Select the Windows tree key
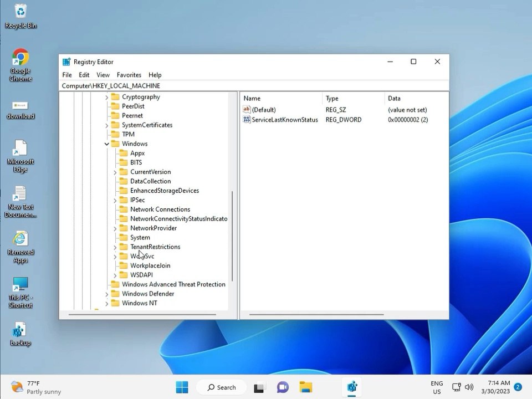 (134, 144)
